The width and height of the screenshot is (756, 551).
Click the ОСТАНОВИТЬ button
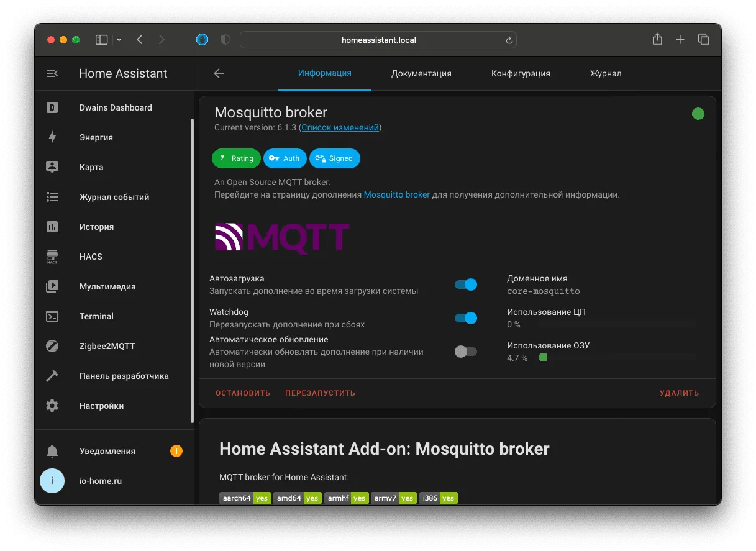pyautogui.click(x=243, y=393)
